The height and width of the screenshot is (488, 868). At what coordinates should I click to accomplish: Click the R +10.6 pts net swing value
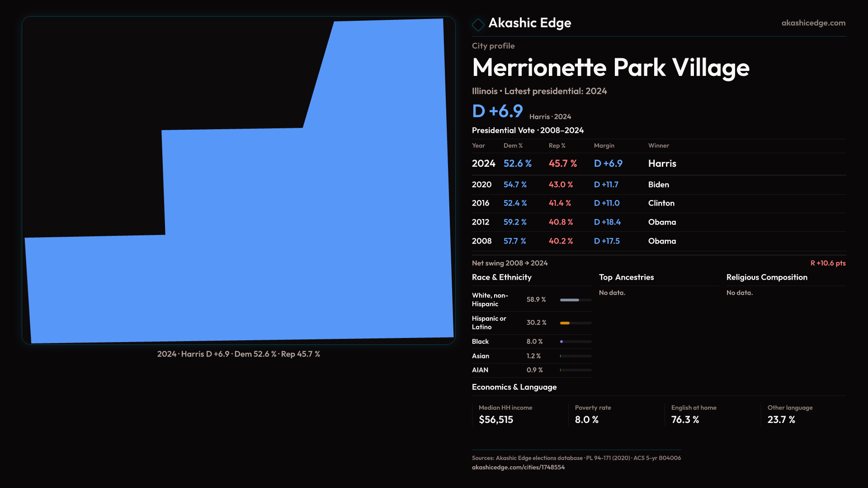tap(828, 263)
